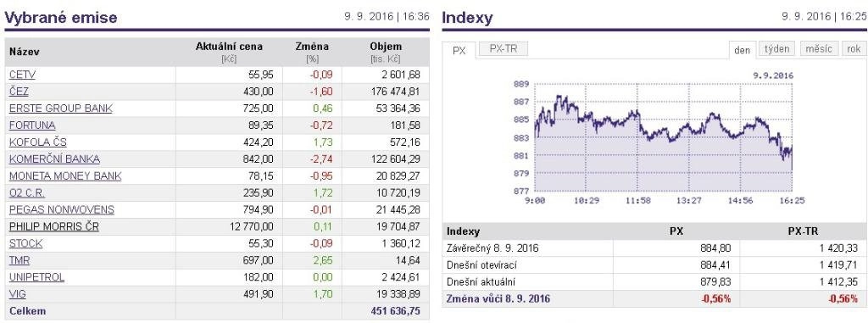Click the TMR stock link
This screenshot has width=868, height=323.
click(x=19, y=260)
